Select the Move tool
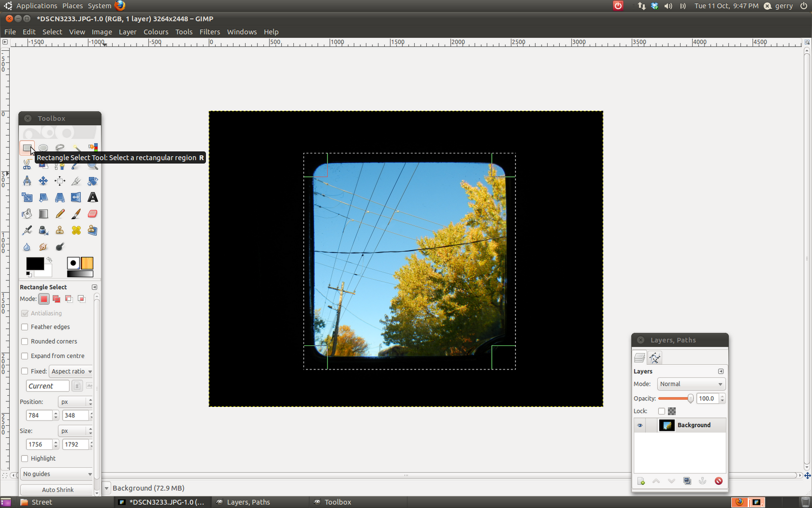 coord(43,181)
